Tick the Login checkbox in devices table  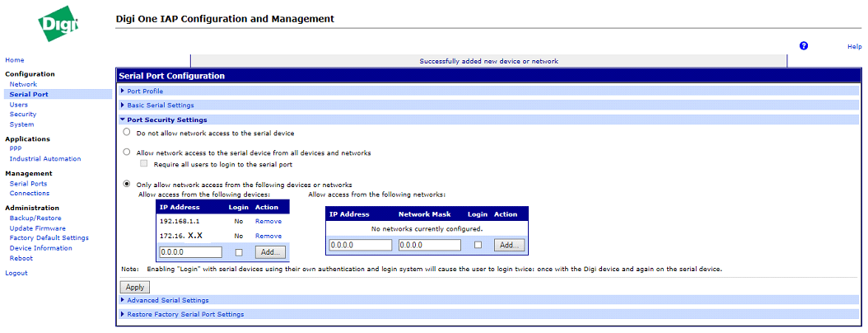click(x=239, y=252)
